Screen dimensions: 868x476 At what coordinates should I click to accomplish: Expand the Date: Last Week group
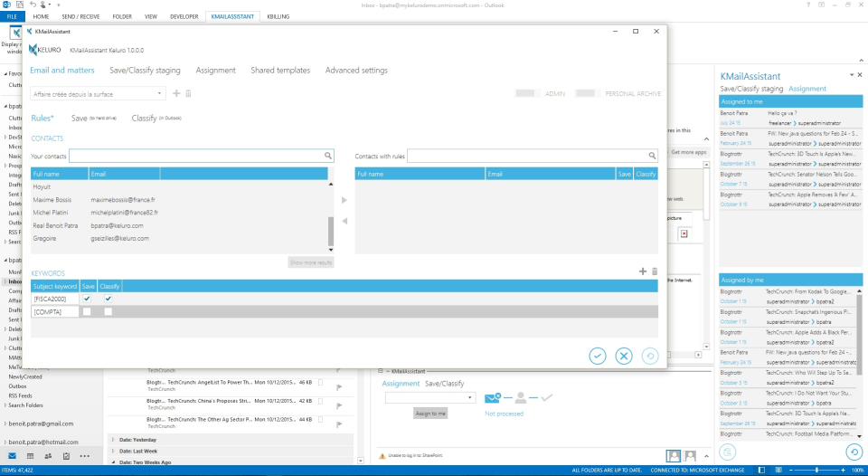coord(114,451)
